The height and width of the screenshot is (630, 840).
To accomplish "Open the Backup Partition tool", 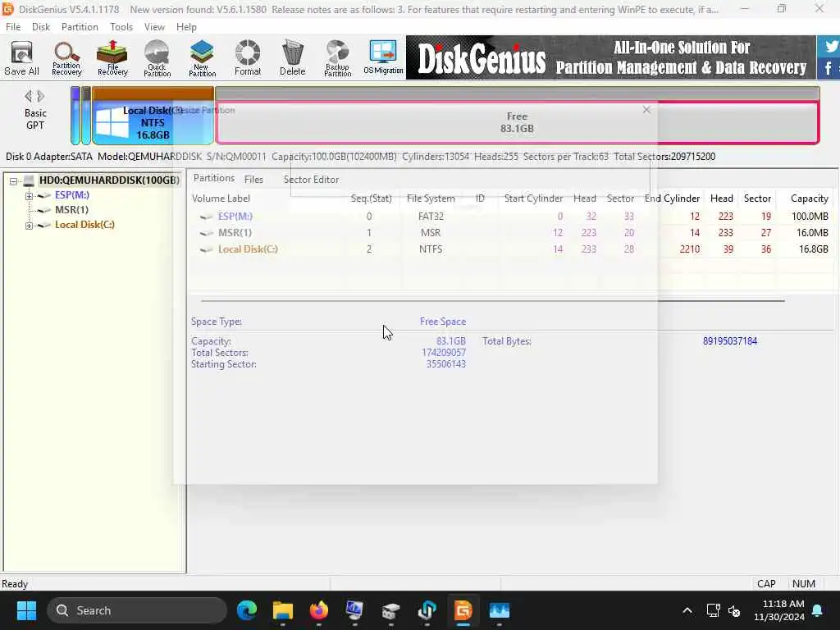I will (x=337, y=58).
